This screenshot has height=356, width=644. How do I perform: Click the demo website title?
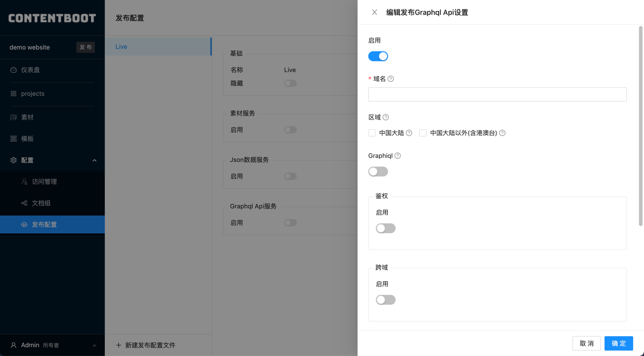(30, 47)
